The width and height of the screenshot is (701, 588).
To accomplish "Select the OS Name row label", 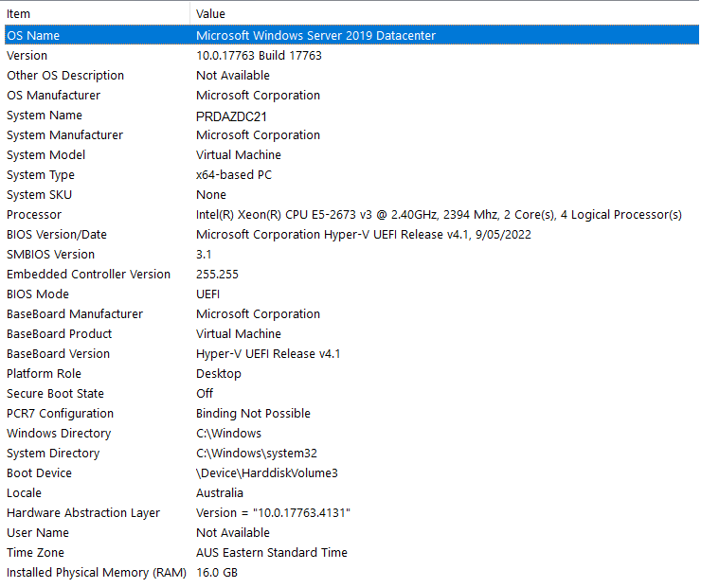I will click(x=33, y=35).
